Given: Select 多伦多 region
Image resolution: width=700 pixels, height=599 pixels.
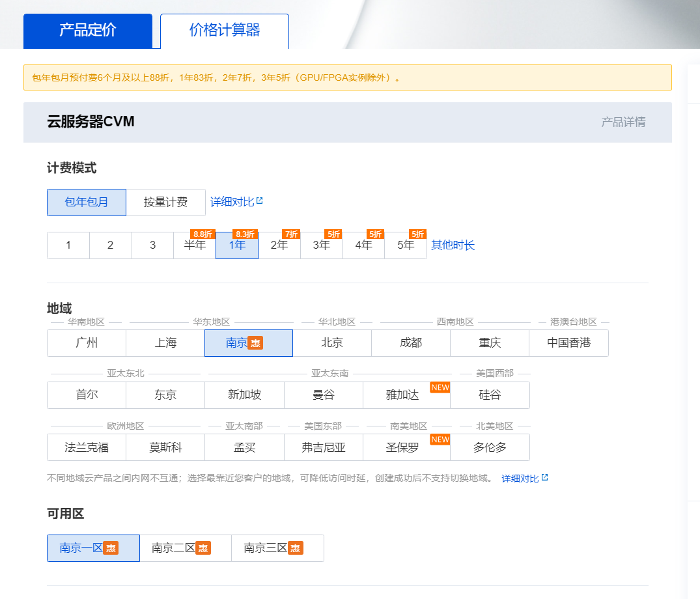Looking at the screenshot, I should (x=490, y=447).
